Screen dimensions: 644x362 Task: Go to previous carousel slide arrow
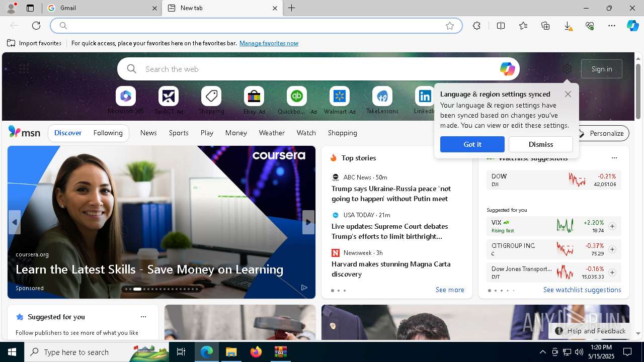[15, 222]
